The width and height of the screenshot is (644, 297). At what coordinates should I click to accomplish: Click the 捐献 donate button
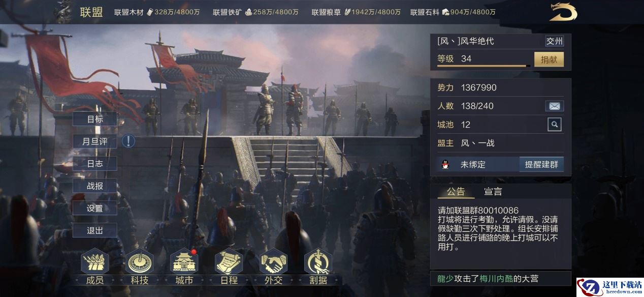[x=549, y=59]
